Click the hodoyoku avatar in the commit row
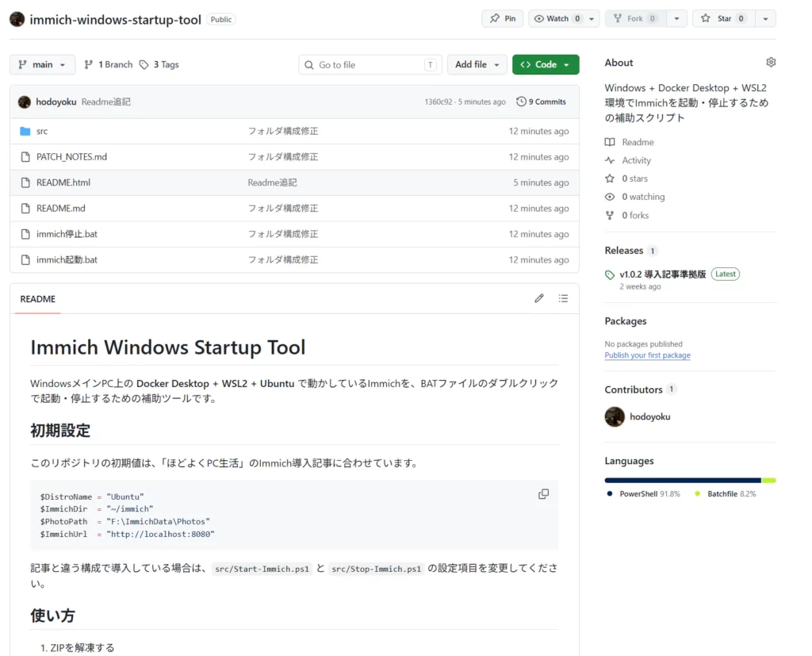The image size is (812, 656). [x=25, y=102]
